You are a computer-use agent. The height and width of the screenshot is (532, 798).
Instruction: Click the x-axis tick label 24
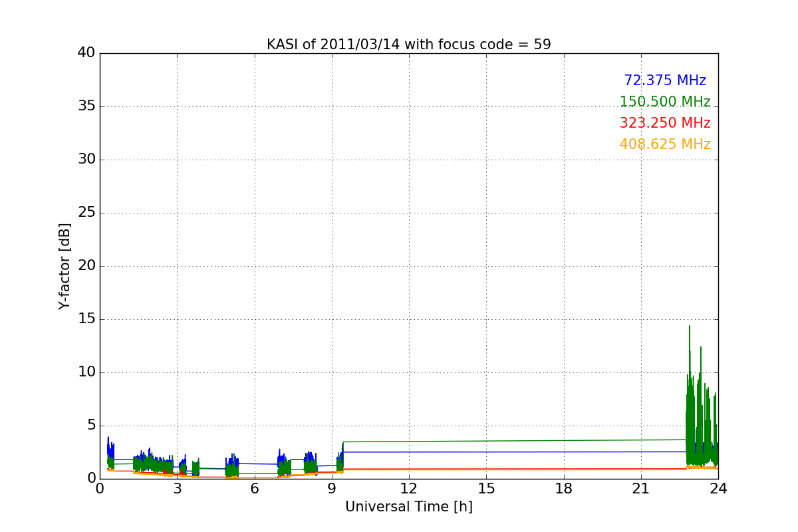pyautogui.click(x=718, y=488)
